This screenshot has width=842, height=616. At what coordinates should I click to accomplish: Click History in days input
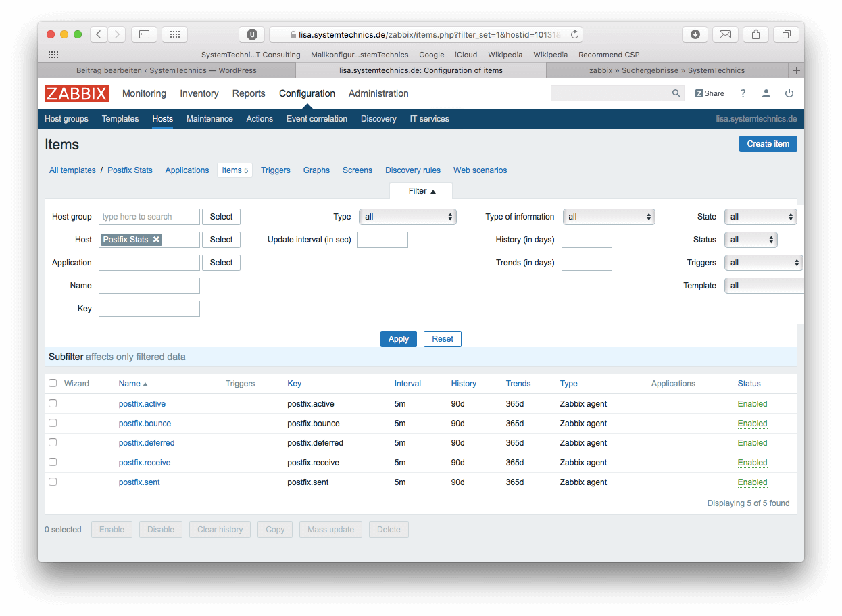coord(587,240)
